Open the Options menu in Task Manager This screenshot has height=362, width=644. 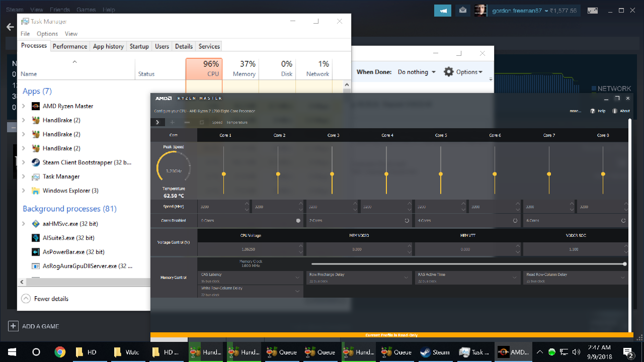(47, 34)
